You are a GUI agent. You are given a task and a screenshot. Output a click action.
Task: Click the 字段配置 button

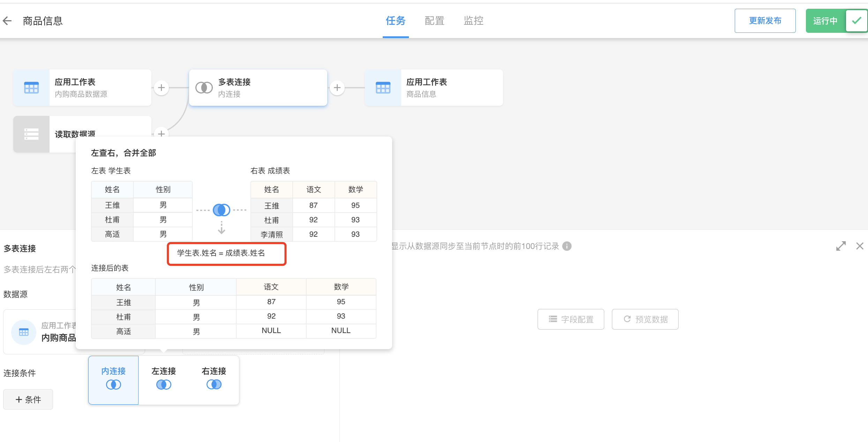[x=571, y=319]
